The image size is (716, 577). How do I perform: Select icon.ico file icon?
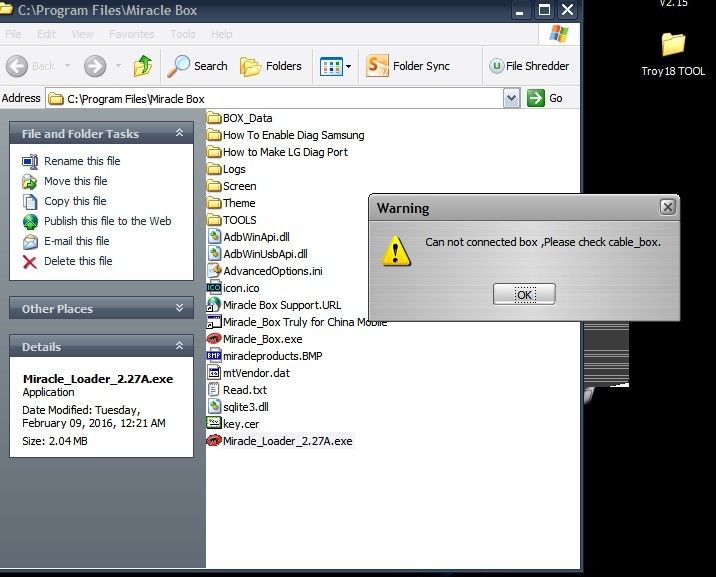pyautogui.click(x=214, y=288)
